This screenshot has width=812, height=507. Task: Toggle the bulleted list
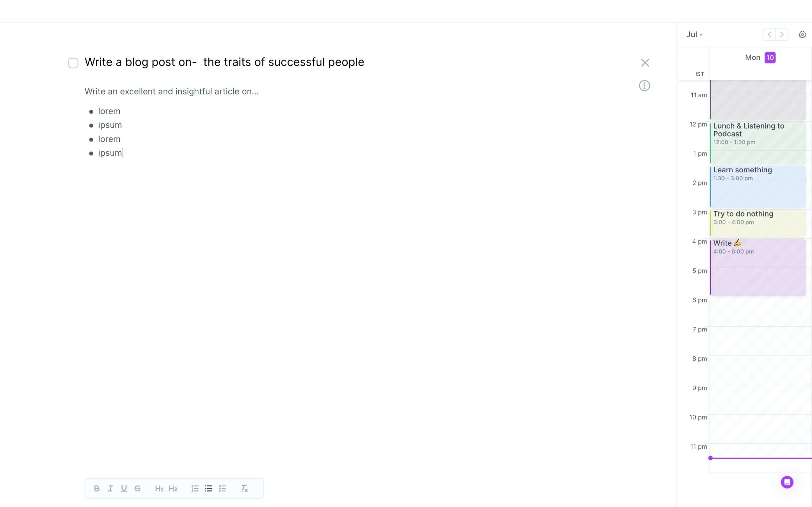209,488
